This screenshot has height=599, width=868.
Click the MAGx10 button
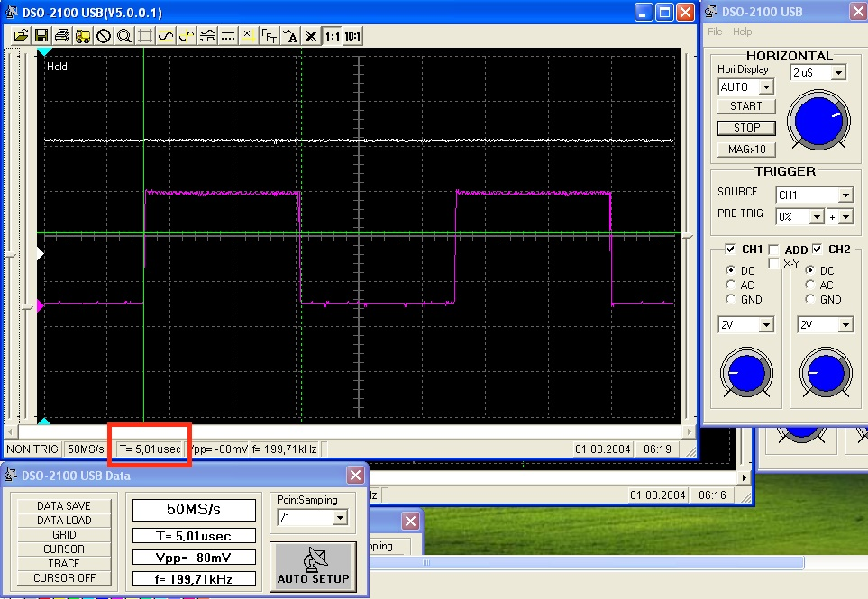coord(746,150)
